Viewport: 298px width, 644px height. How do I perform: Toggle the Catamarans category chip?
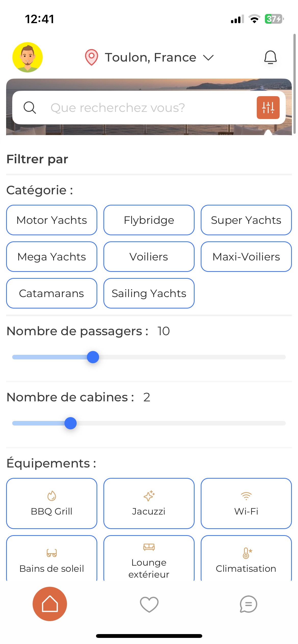[x=52, y=293]
